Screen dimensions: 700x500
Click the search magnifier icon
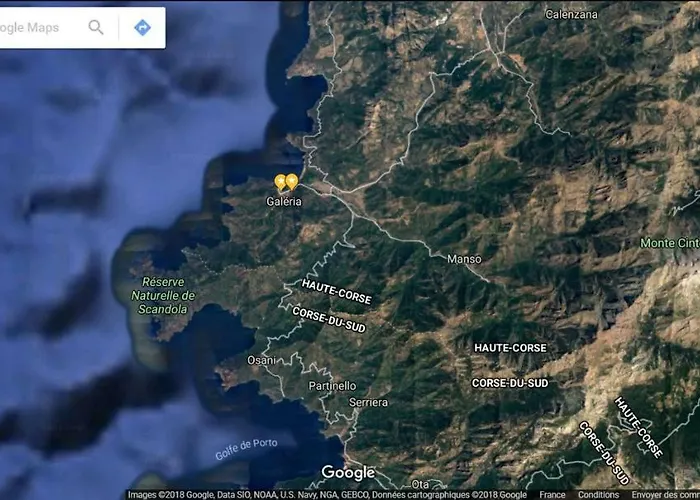pyautogui.click(x=96, y=27)
